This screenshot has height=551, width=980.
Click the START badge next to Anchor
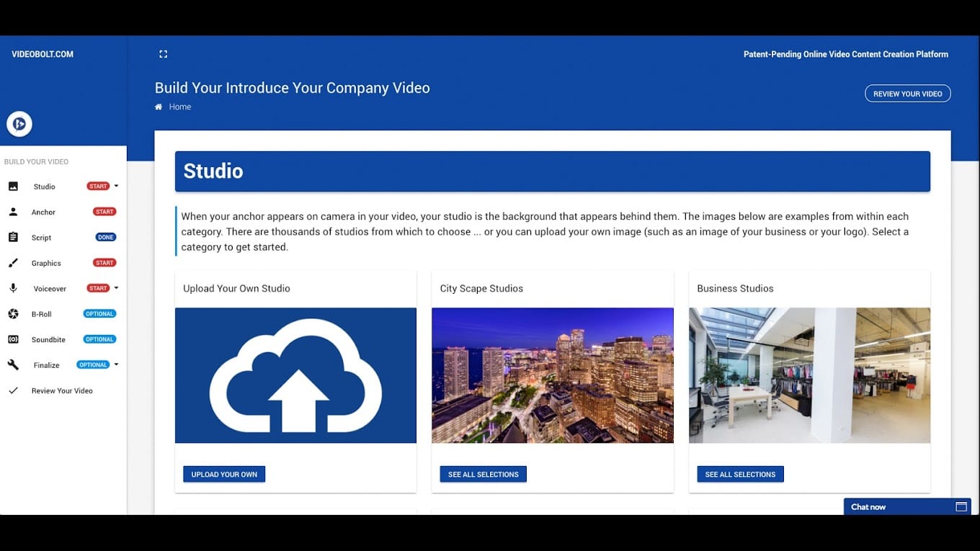[104, 212]
